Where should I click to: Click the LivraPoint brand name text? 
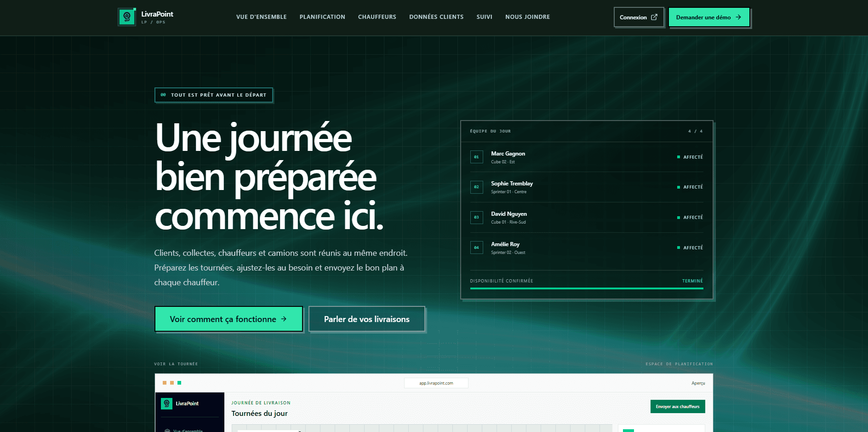point(157,14)
